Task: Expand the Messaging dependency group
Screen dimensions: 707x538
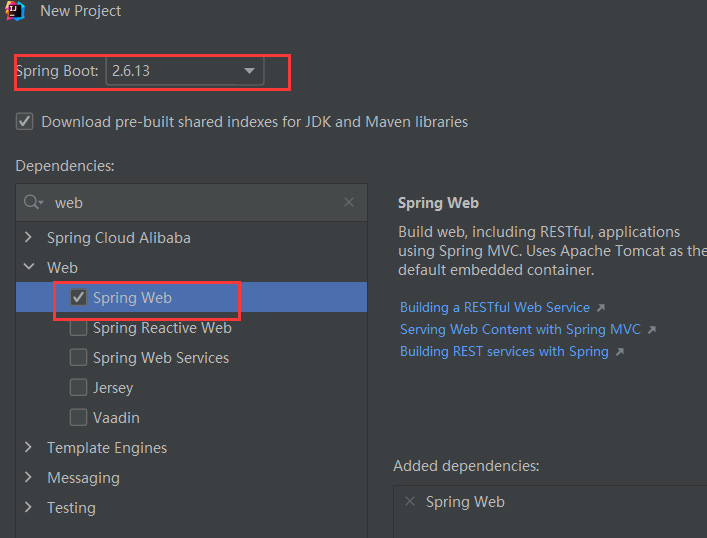Action: pos(28,477)
